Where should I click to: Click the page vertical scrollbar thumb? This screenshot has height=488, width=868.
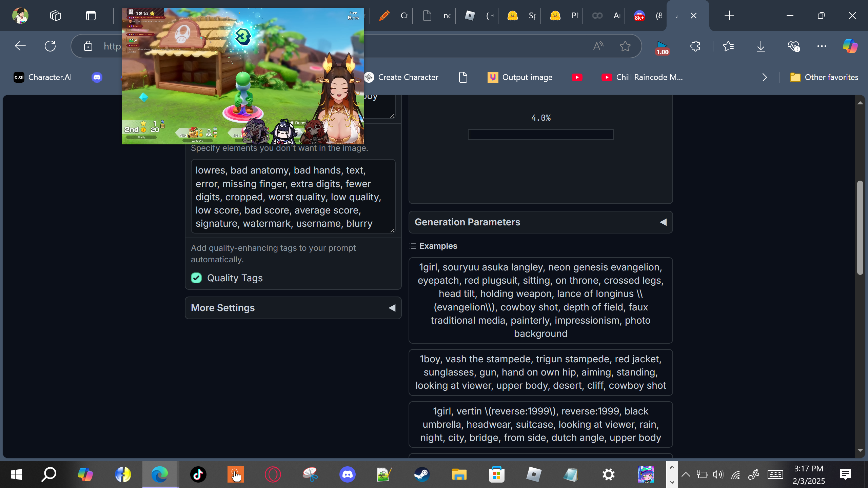(860, 228)
